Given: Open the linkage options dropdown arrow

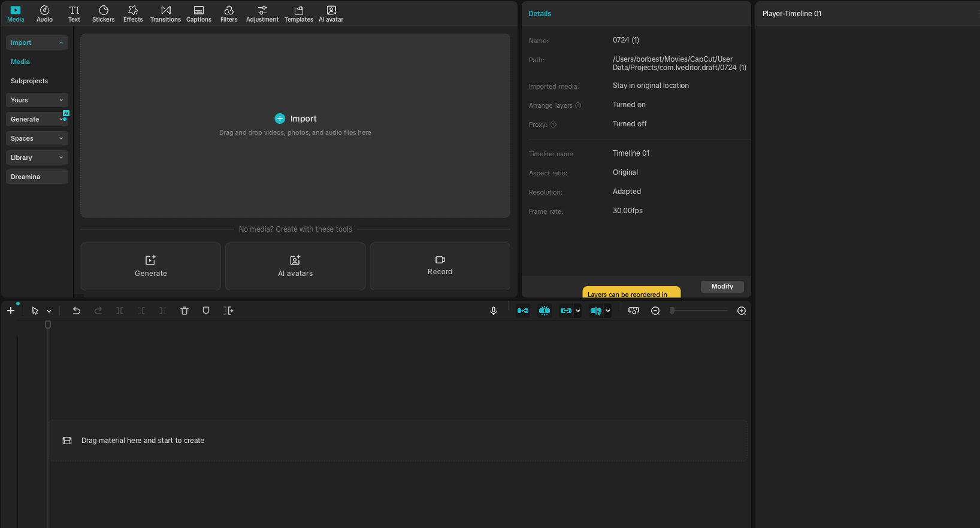Looking at the screenshot, I should pyautogui.click(x=578, y=311).
